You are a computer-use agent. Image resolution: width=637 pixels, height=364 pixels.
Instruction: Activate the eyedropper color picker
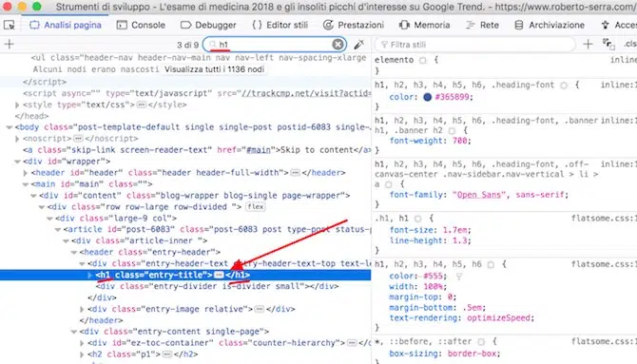pos(358,45)
